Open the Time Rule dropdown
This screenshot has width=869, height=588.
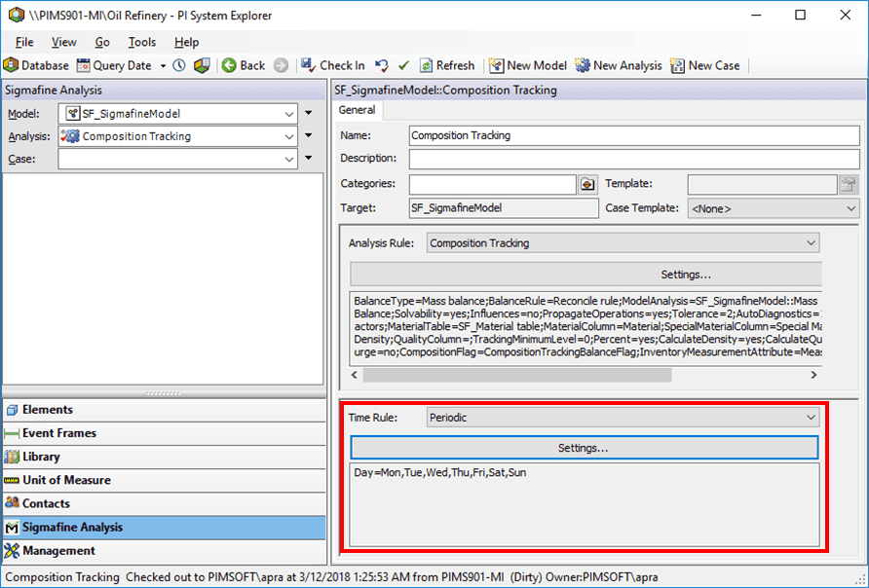click(x=812, y=417)
